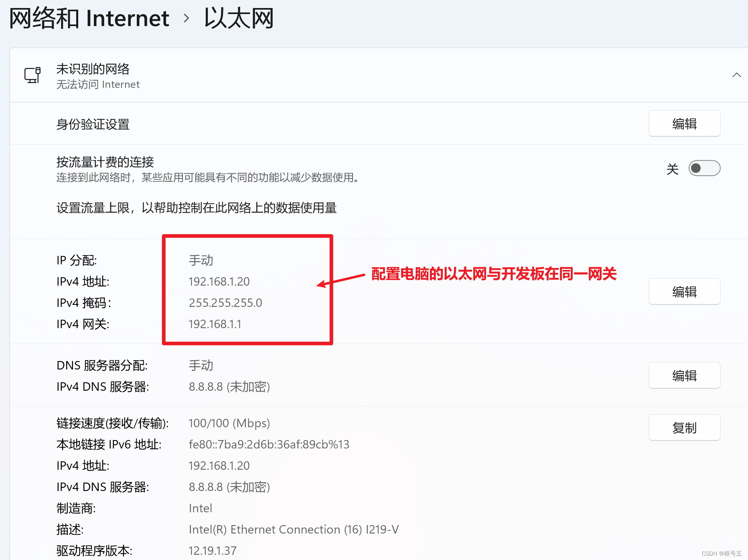
Task: Select the IPv4 address 192.168.1.20 in red box
Action: pos(219,282)
